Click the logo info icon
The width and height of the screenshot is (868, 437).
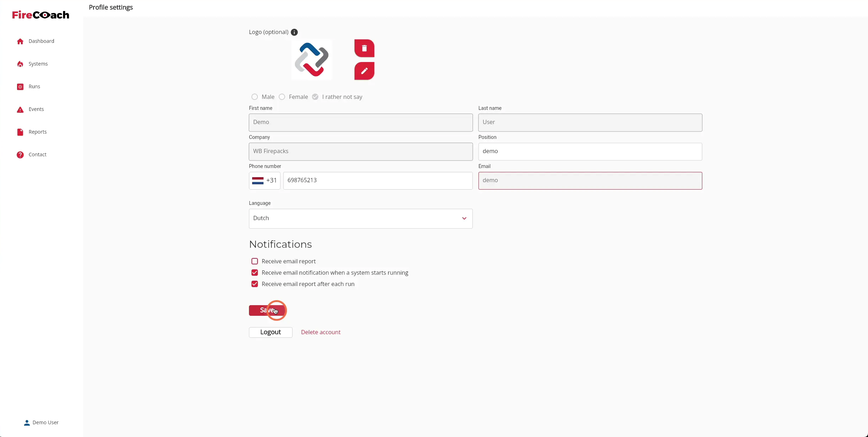pyautogui.click(x=294, y=32)
